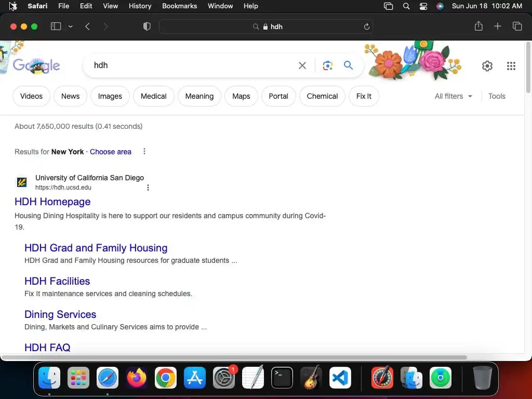532x399 pixels.
Task: Launch Google Chrome from the Dock
Action: pos(166,378)
